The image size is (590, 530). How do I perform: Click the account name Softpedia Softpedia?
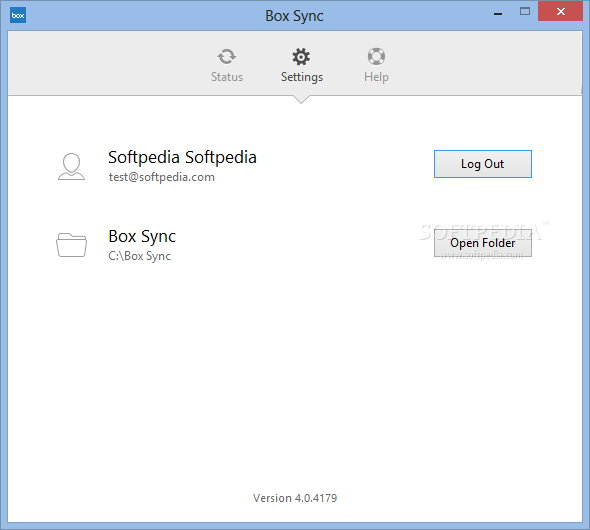point(182,157)
